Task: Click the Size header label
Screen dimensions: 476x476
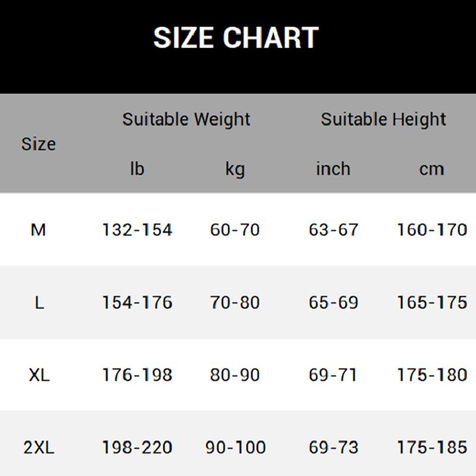Action: (x=39, y=144)
